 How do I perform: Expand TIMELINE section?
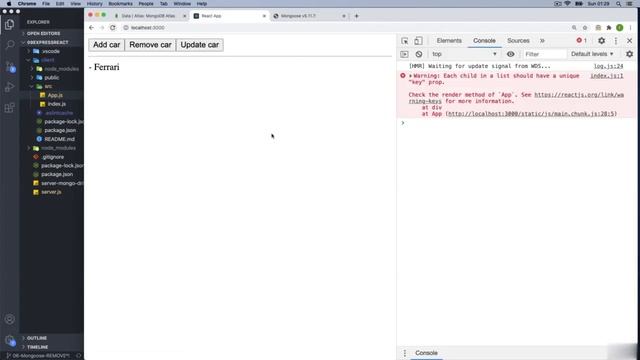[38, 347]
